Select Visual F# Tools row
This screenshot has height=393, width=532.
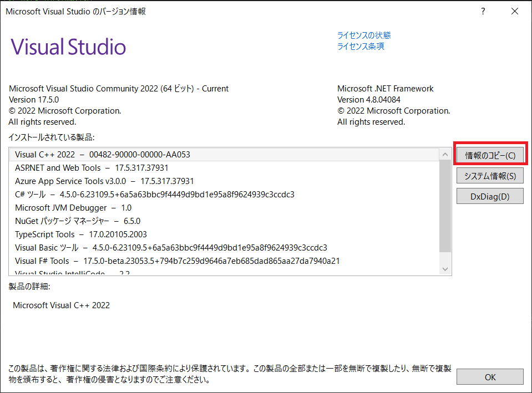pos(224,261)
